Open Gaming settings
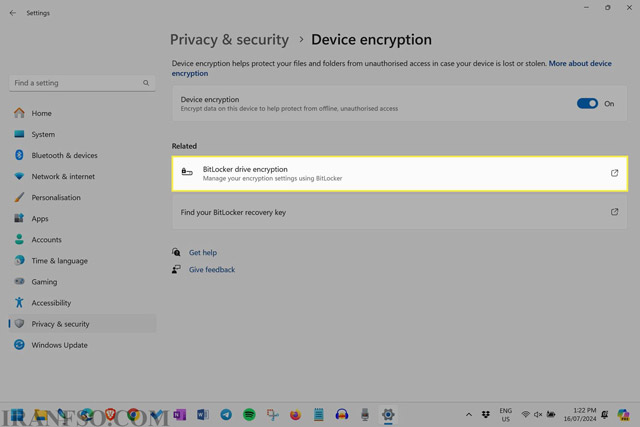This screenshot has width=640, height=427. (x=82, y=282)
